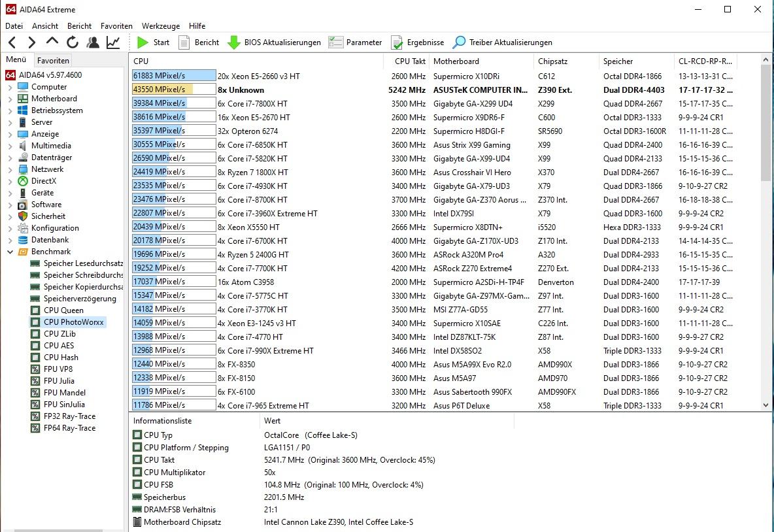Screen dimensions: 774x532
Task: Click the 61883 MPixel/s result bar
Action: (174, 76)
